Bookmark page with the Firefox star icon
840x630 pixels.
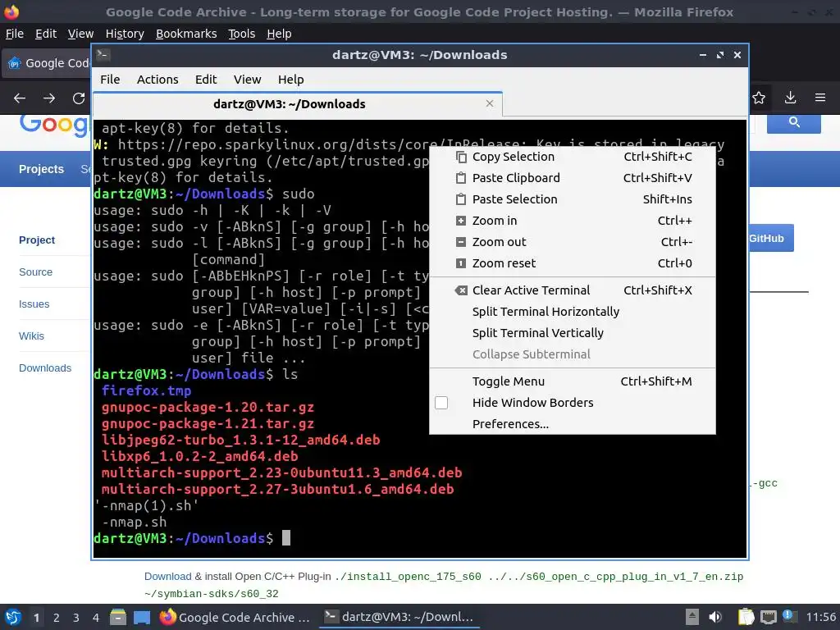(759, 98)
